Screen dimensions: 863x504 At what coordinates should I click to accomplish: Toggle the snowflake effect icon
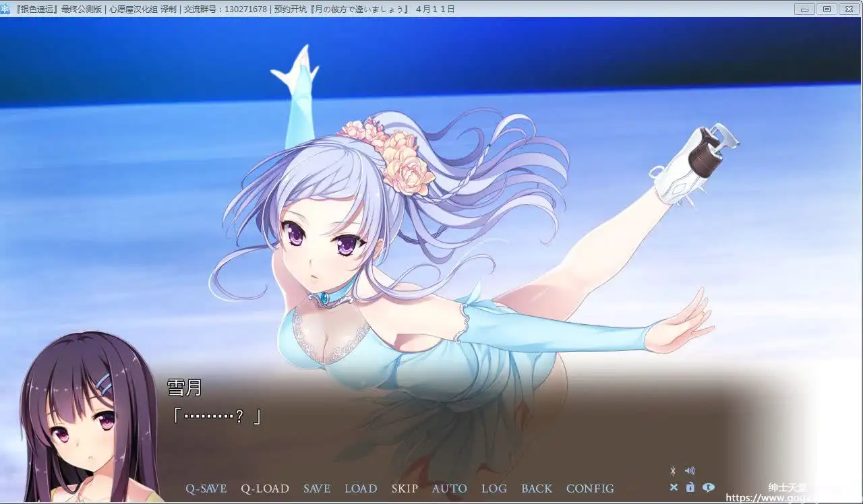pos(673,470)
